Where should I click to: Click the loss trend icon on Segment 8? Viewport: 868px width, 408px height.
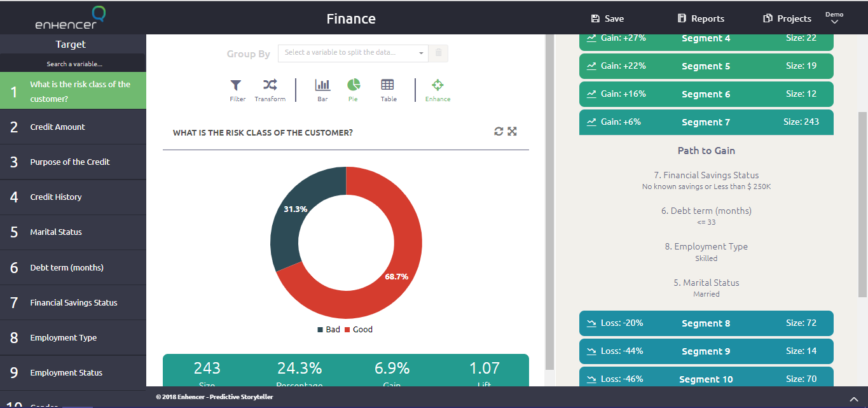coord(591,323)
